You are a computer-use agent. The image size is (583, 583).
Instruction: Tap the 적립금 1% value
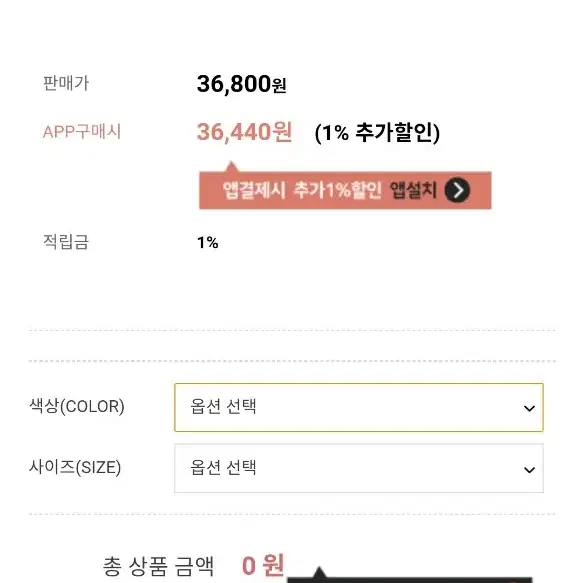(207, 243)
